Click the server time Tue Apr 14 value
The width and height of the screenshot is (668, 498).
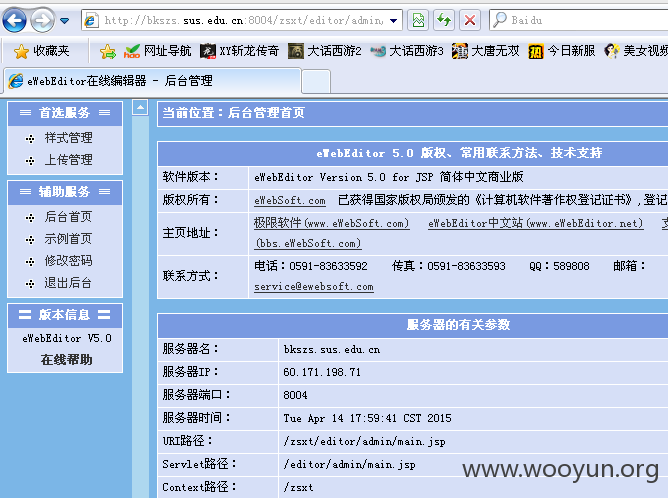click(x=367, y=418)
